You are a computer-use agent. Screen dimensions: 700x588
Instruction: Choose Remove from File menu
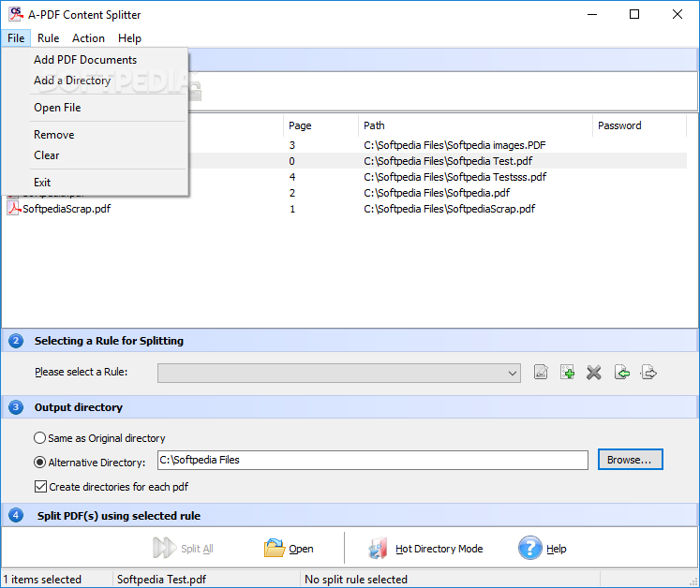click(x=54, y=135)
